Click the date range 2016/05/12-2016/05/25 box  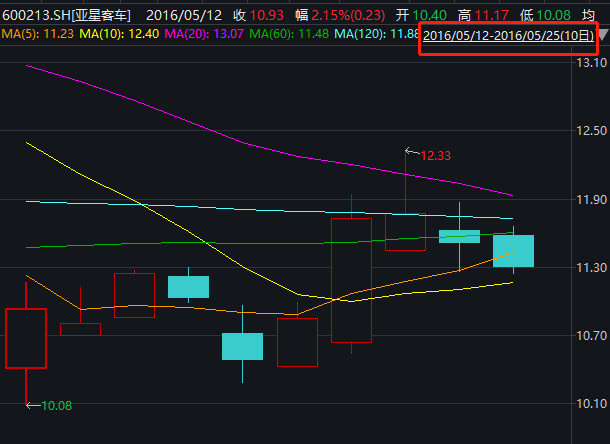point(509,35)
